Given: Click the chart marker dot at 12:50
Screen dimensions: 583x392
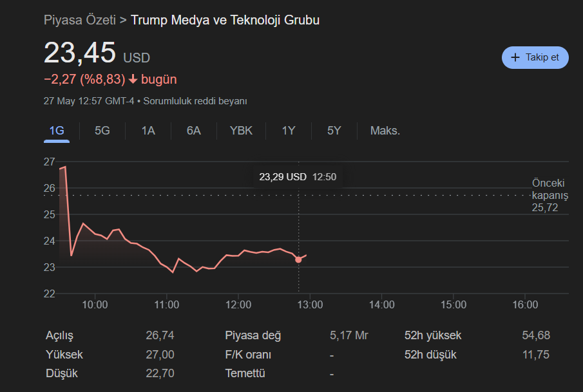Looking at the screenshot, I should [x=298, y=259].
